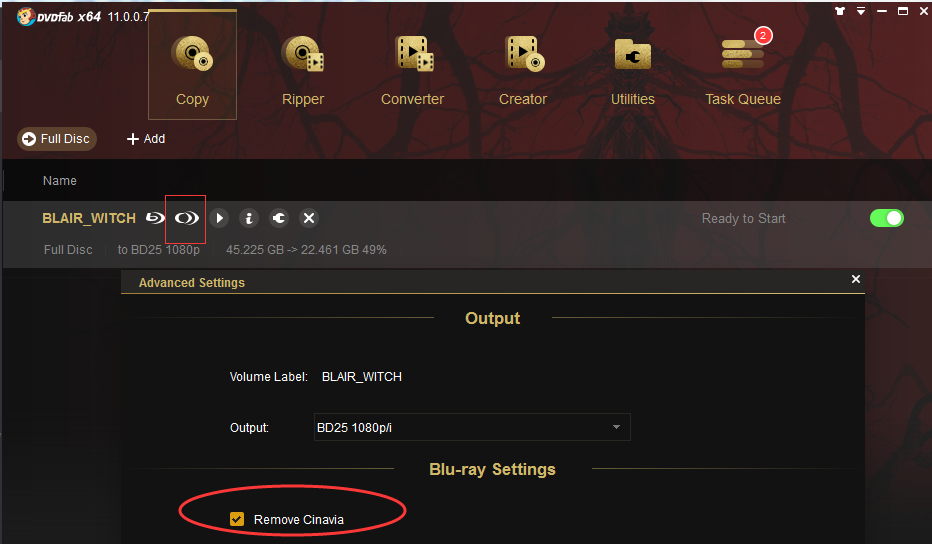
Task: Click the Blu-ray logo icon beside BLAIR_WITCH
Action: (155, 218)
